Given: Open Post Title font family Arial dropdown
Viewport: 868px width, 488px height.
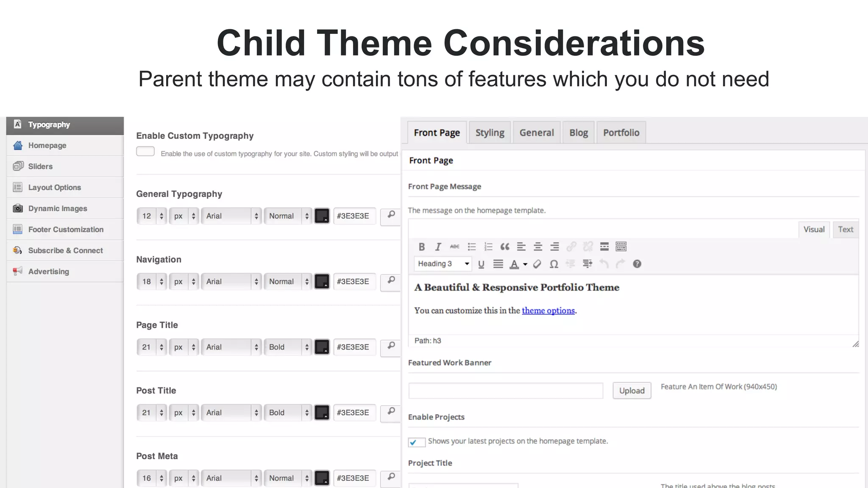Looking at the screenshot, I should (x=231, y=413).
